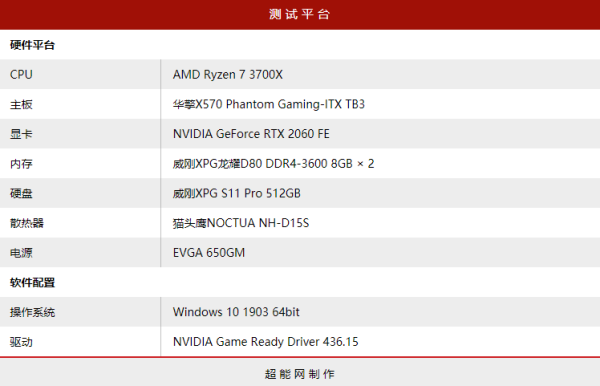This screenshot has height=386, width=600.
Task: Select the EVGA 650GM power supply text
Action: click(209, 253)
